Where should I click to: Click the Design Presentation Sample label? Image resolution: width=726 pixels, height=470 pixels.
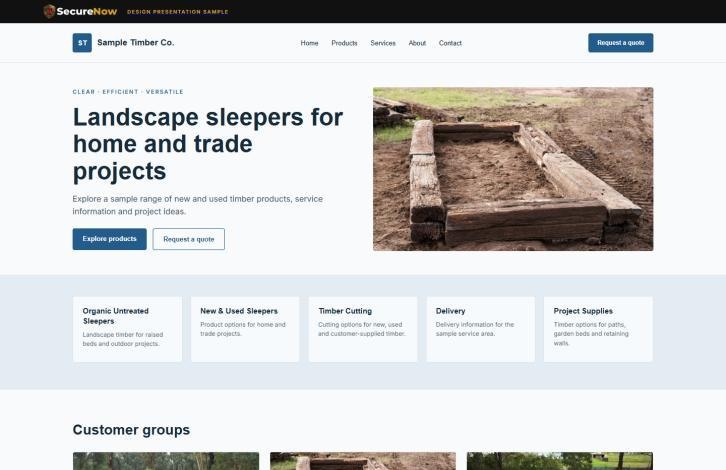click(177, 12)
